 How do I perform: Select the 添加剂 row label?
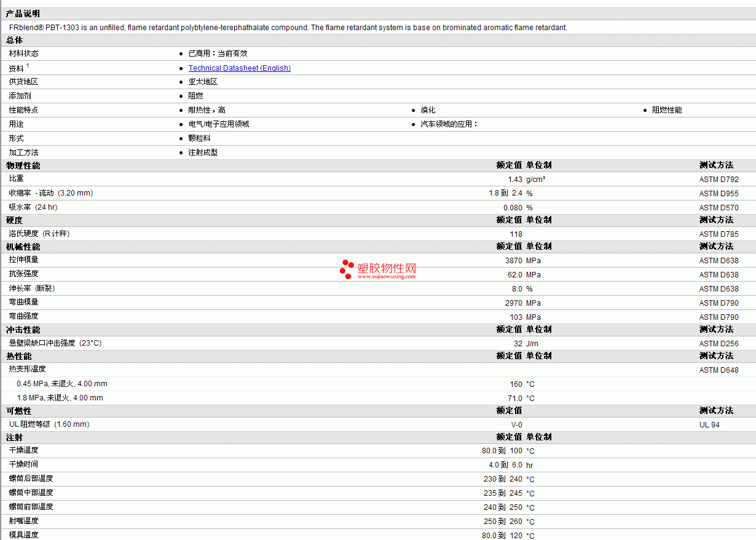[x=20, y=96]
